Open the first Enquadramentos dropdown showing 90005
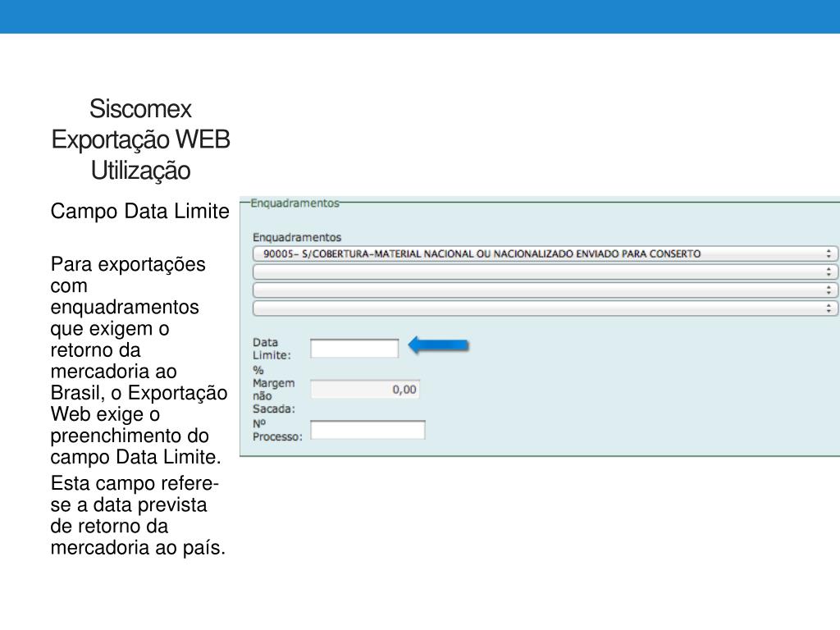 pos(546,253)
